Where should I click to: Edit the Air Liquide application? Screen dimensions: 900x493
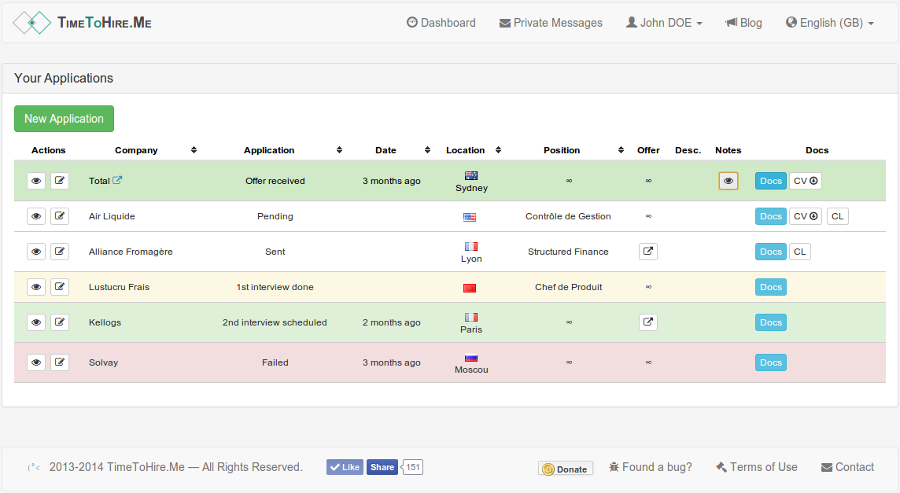(x=60, y=216)
